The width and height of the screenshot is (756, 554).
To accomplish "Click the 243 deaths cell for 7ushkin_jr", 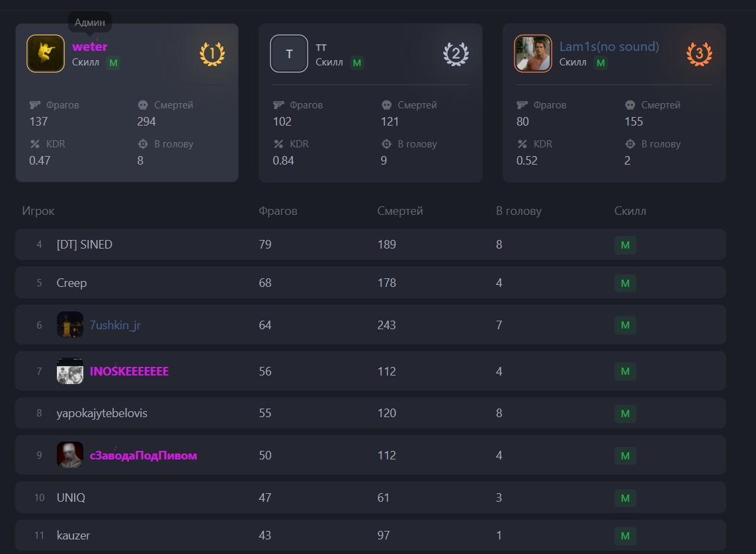I will [x=387, y=325].
